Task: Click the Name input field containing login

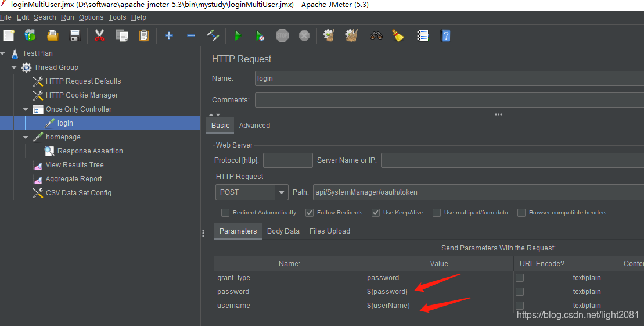Action: (449, 78)
